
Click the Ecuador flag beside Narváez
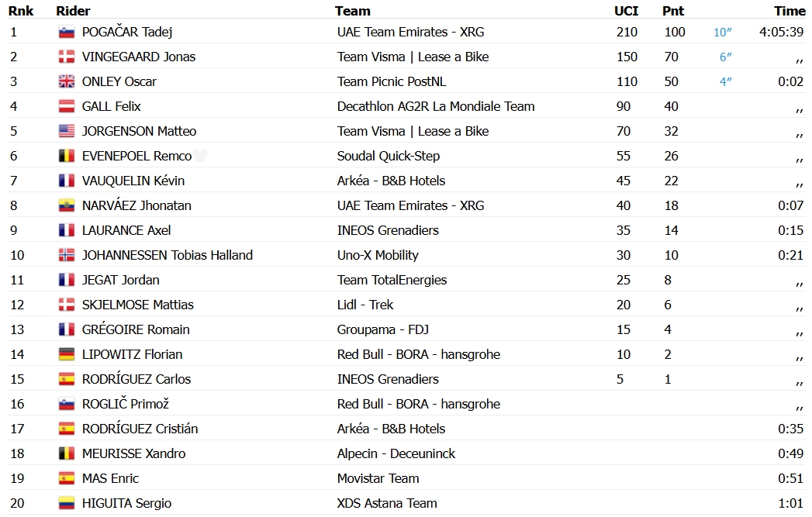click(66, 206)
